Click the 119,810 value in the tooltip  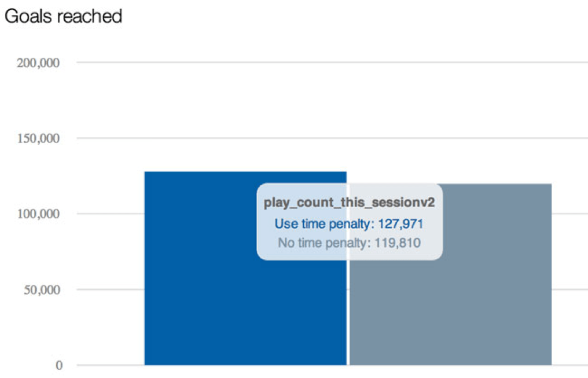point(396,243)
